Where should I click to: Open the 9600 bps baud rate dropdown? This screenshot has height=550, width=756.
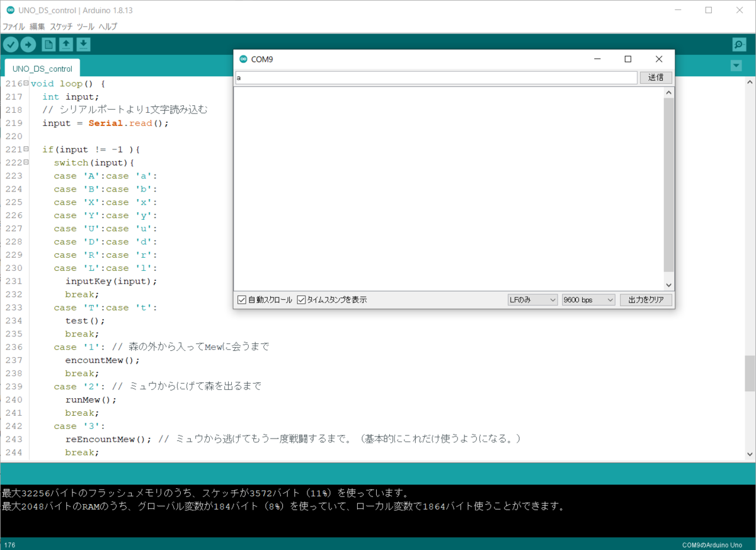(588, 300)
